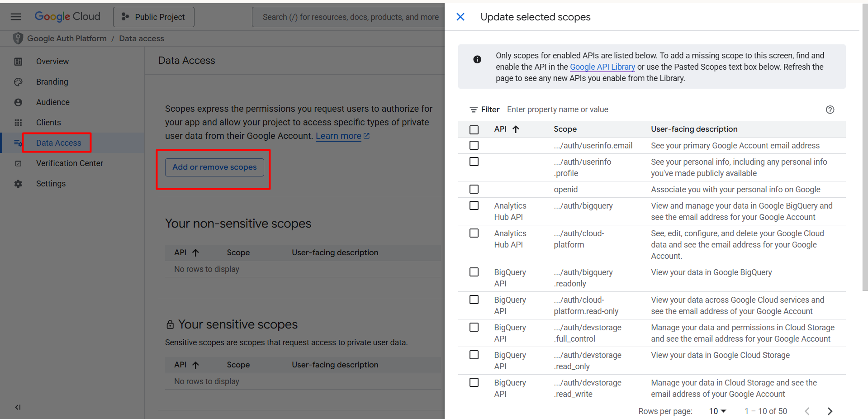868x419 pixels.
Task: Sort scopes by the API column arrow
Action: [x=516, y=129]
